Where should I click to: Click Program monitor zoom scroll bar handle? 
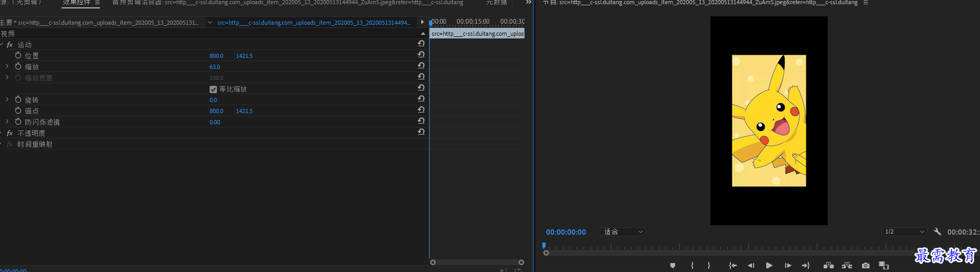546,253
